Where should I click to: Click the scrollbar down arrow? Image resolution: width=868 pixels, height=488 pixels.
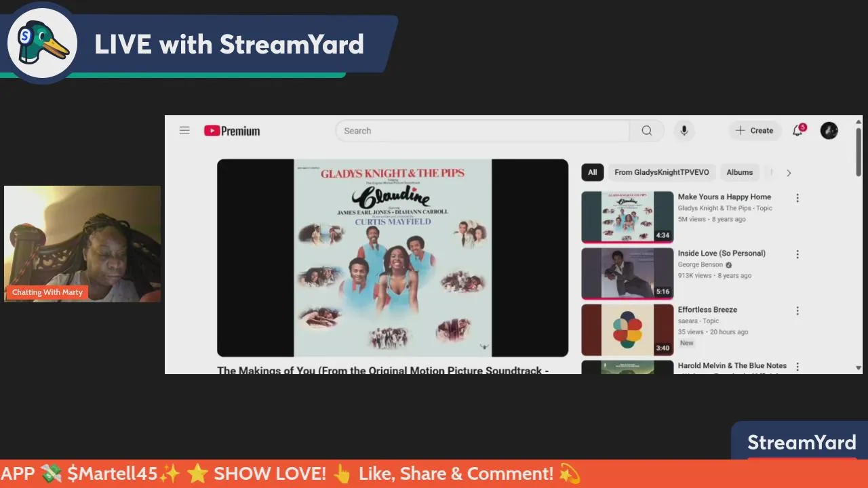(x=859, y=368)
